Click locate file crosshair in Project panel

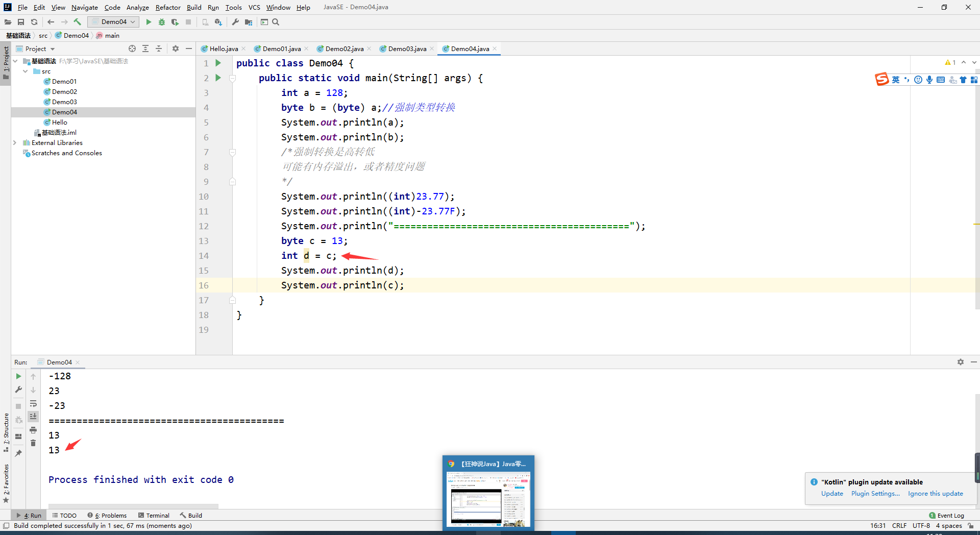pyautogui.click(x=132, y=48)
